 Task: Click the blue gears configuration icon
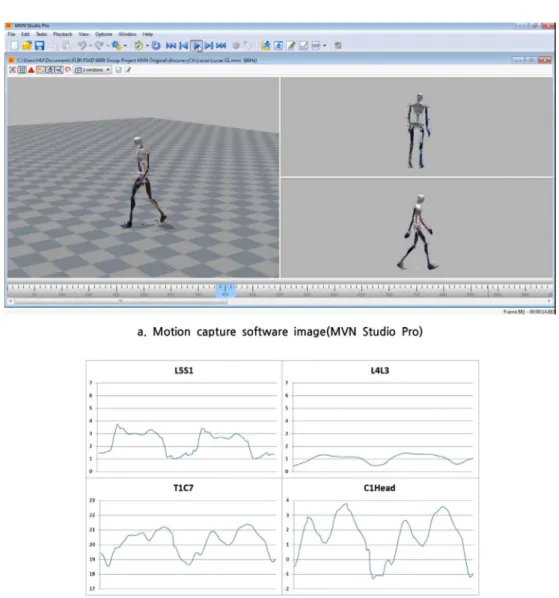click(116, 46)
